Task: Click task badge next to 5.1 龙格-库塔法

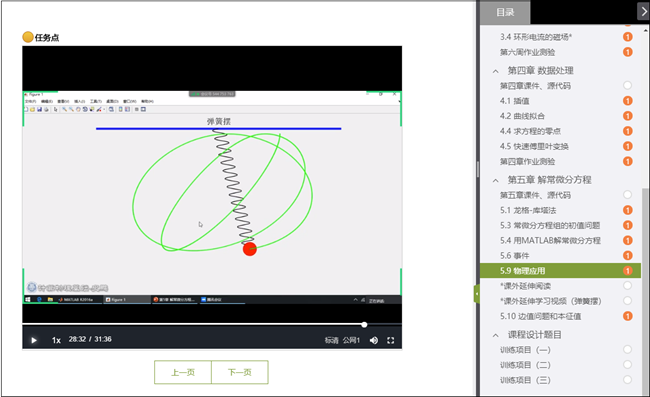Action: pyautogui.click(x=628, y=210)
